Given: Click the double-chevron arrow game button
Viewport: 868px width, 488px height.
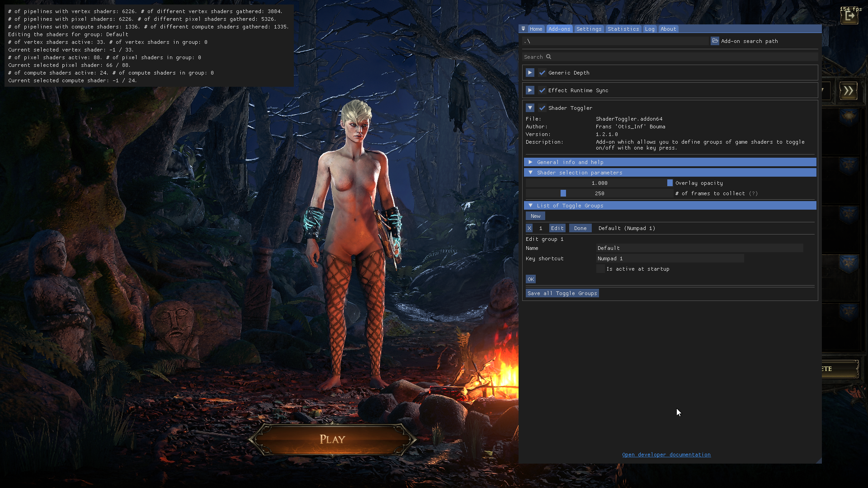Looking at the screenshot, I should pyautogui.click(x=849, y=91).
